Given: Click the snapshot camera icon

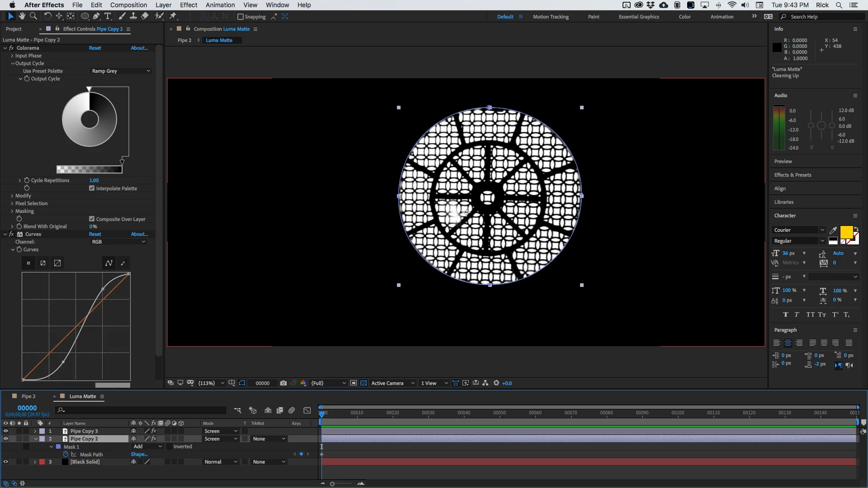Looking at the screenshot, I should pos(283,383).
